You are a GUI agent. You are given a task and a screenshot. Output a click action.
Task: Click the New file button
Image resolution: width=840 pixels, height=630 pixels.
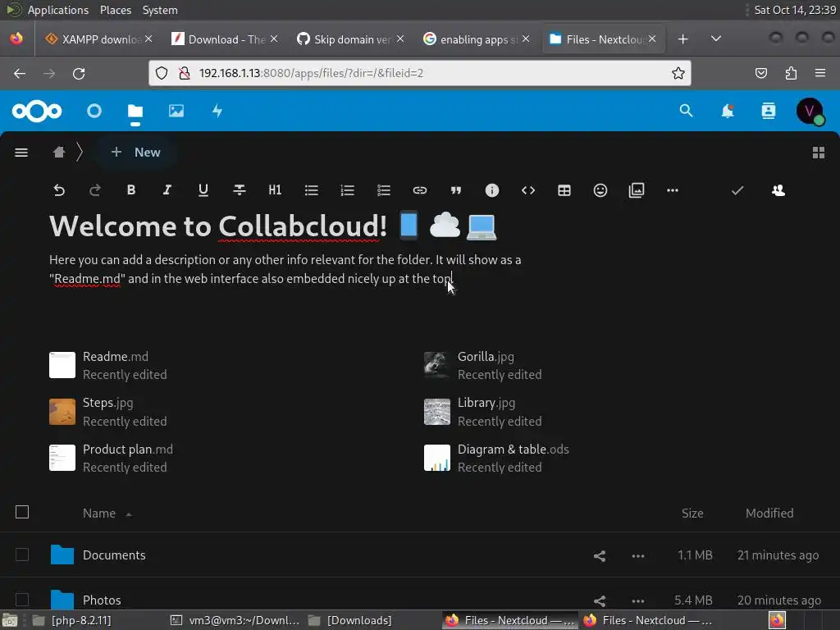[135, 153]
